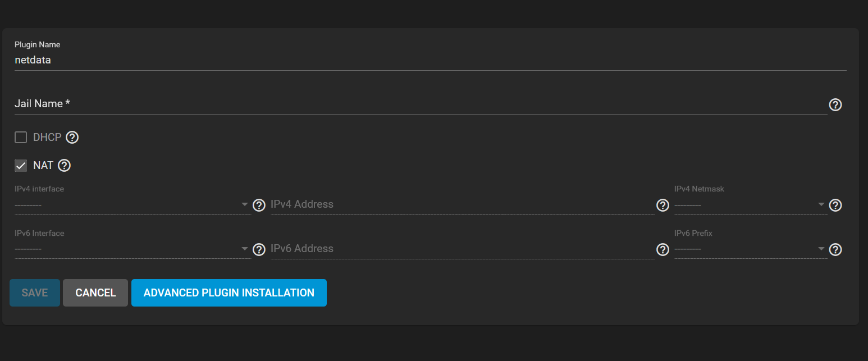
Task: Cancel the plugin installation
Action: 95,293
